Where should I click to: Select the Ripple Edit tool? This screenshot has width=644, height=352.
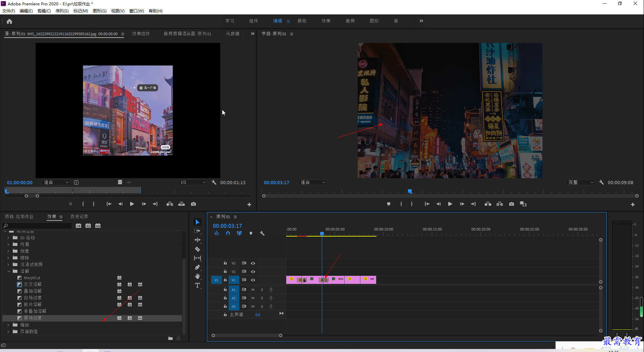197,240
